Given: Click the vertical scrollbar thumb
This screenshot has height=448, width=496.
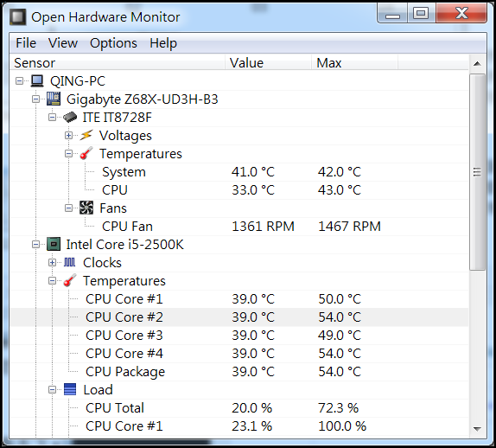Looking at the screenshot, I should click(477, 172).
